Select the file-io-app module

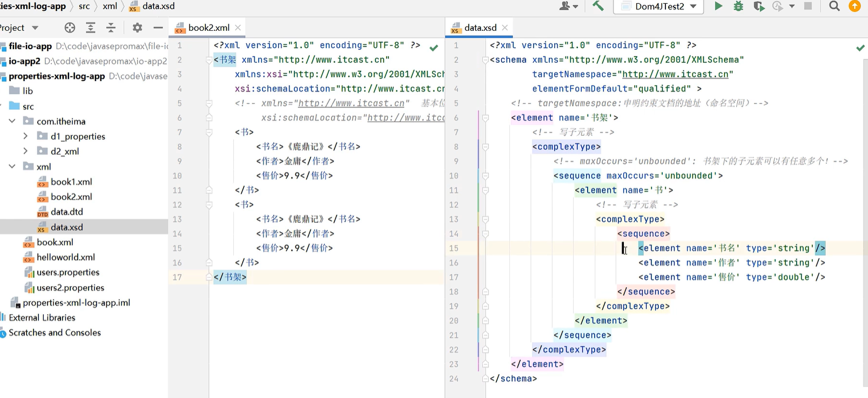30,46
